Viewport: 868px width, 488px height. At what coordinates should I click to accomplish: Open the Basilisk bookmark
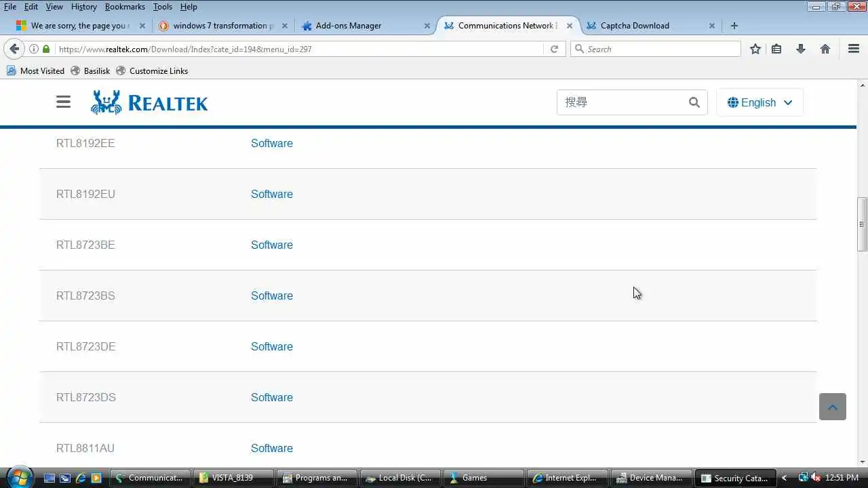coord(90,70)
